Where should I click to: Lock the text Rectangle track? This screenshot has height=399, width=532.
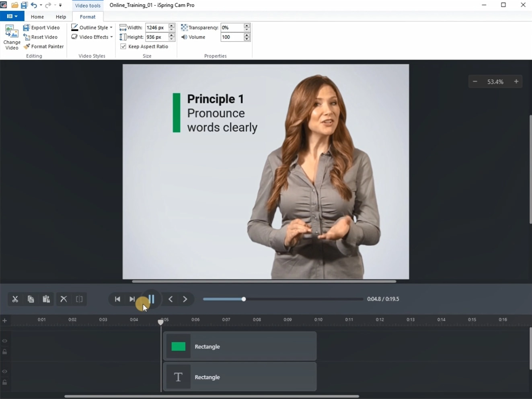(5, 382)
